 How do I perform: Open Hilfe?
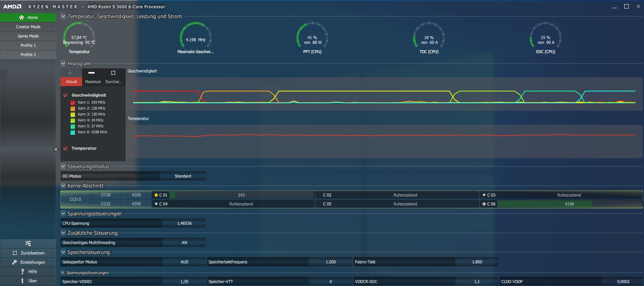click(x=28, y=272)
